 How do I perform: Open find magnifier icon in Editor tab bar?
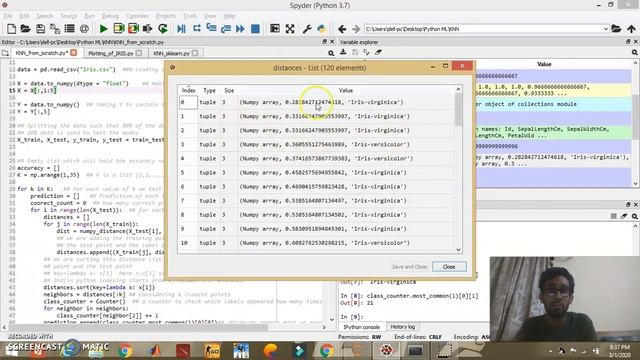click(331, 53)
